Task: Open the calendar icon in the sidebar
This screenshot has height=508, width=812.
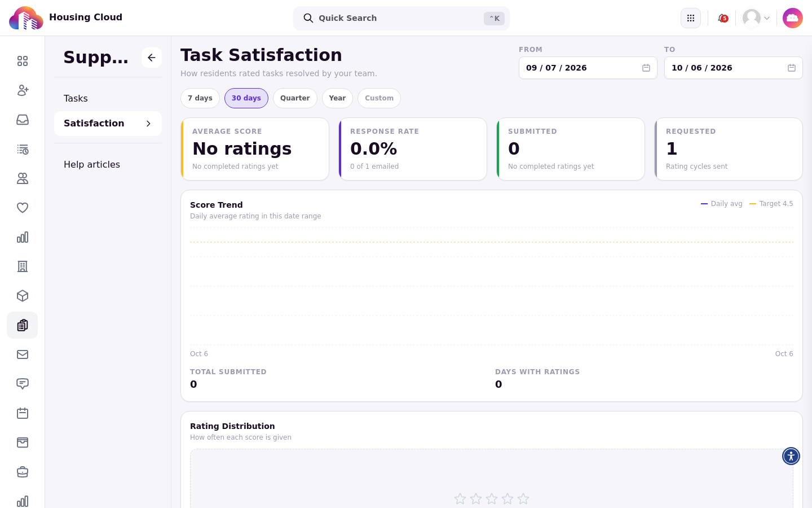Action: [x=23, y=413]
